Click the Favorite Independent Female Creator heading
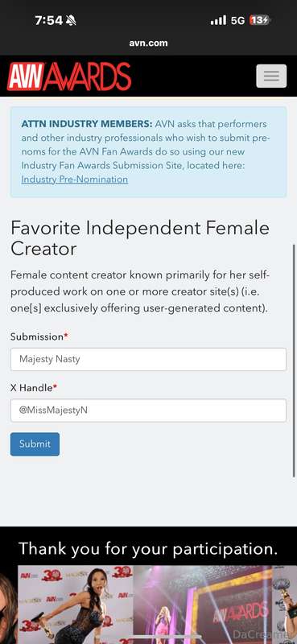The image size is (297, 644). (140, 238)
